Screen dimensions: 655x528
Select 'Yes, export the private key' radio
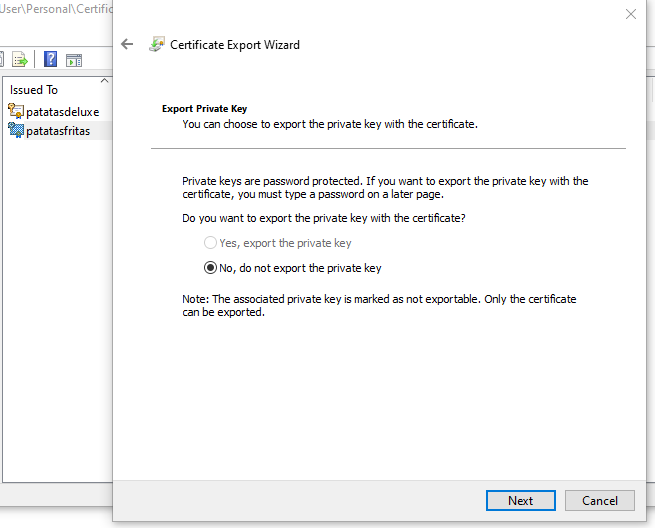[210, 243]
